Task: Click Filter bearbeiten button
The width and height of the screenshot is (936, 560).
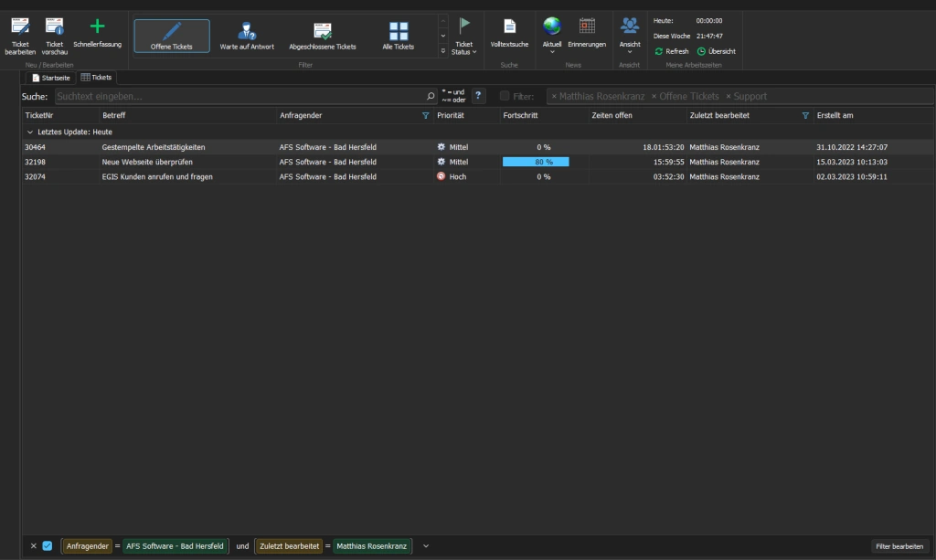Action: point(899,546)
